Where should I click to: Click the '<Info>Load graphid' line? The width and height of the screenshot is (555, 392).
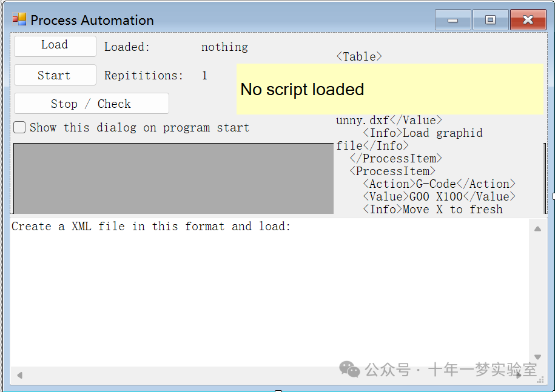pyautogui.click(x=423, y=133)
